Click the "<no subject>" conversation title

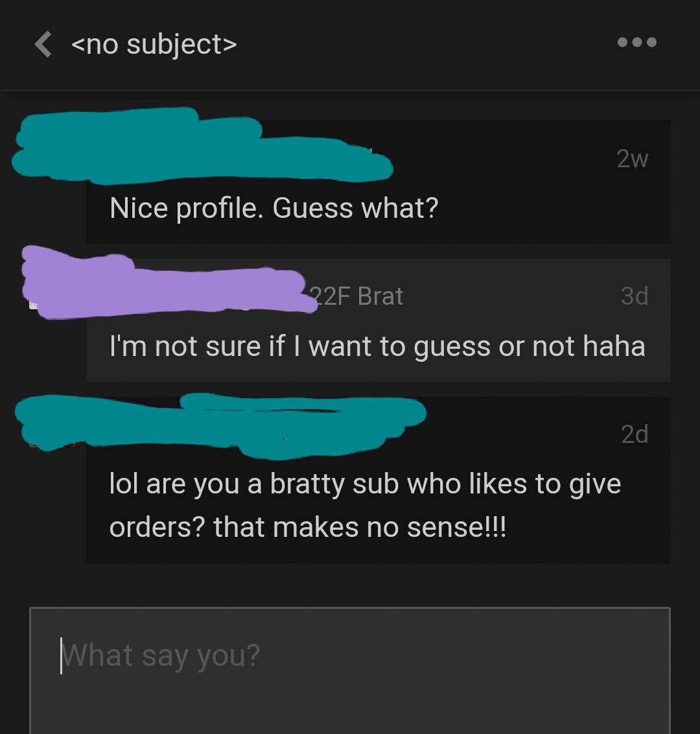click(x=154, y=45)
